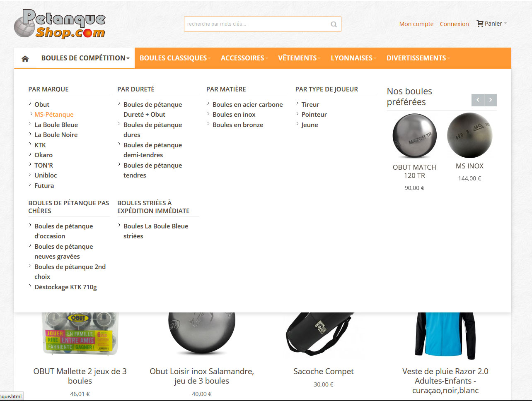Viewport: 532px width, 401px height.
Task: Click the OBUT Match 120 TR boule image
Action: pos(414,136)
